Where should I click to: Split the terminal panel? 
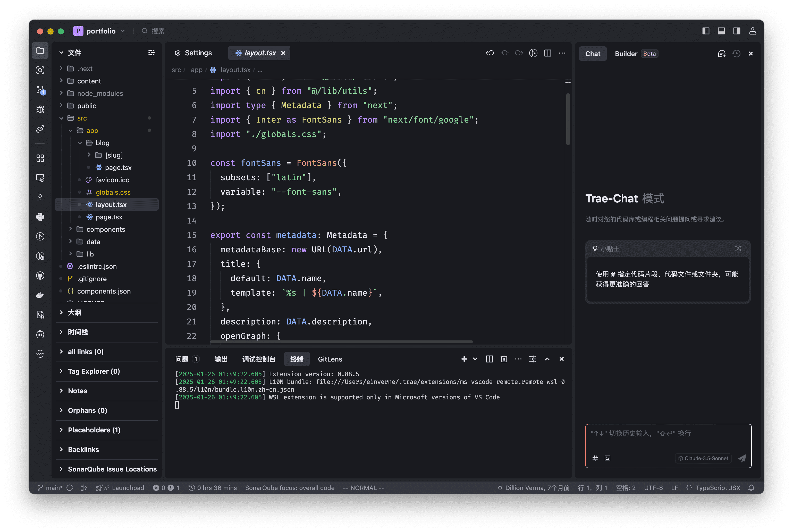point(489,359)
